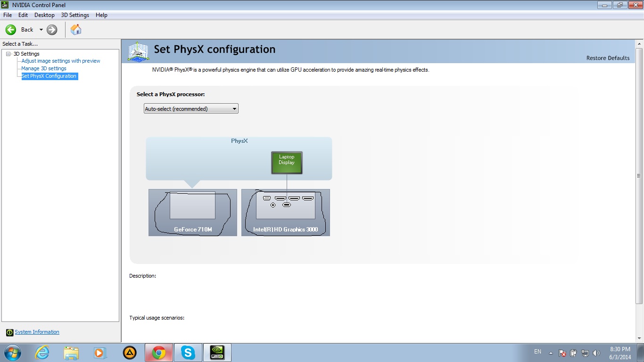Click the Laptop Display monitor icon
644x362 pixels.
287,163
